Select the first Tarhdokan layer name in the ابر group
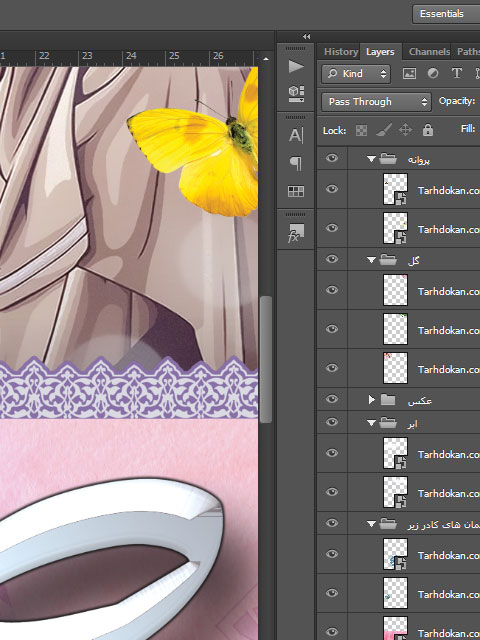The image size is (480, 640). tap(449, 454)
